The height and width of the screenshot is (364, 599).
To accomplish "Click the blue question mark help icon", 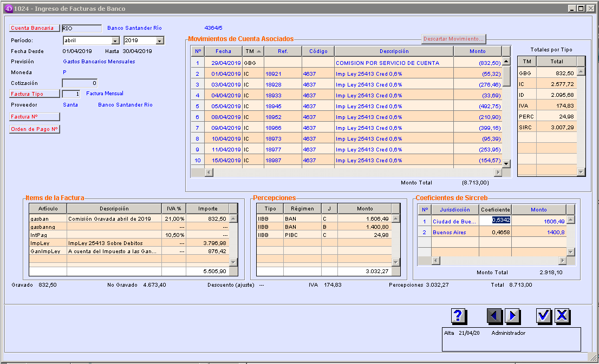I will pos(458,316).
